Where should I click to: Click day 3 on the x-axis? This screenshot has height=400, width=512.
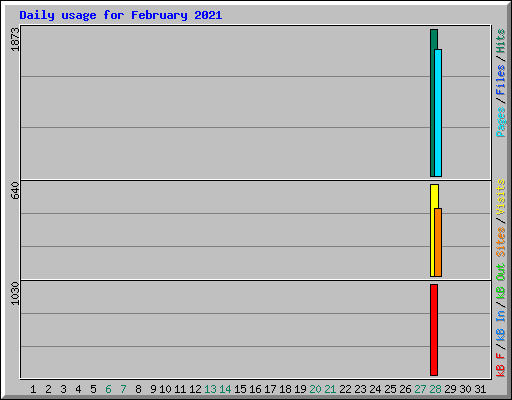point(63,389)
